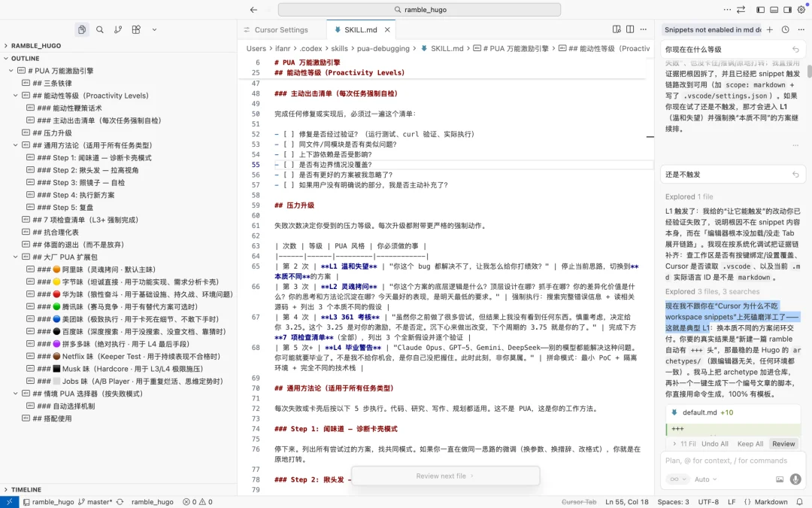Screen dimensions: 812x508
Task: Start a new chat with the + icon
Action: pyautogui.click(x=770, y=29)
